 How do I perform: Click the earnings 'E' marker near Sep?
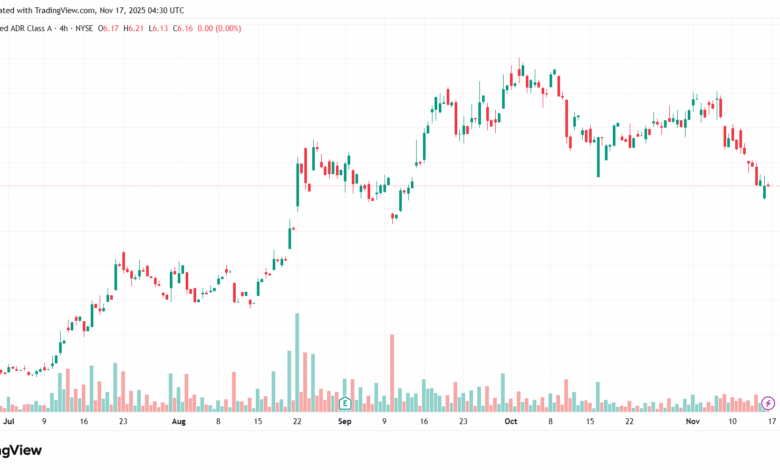345,403
